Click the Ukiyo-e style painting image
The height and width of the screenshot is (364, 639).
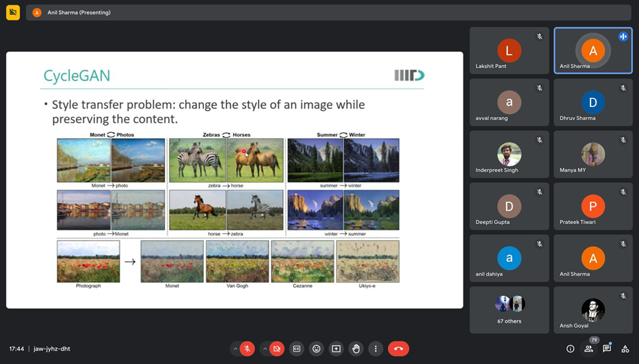coord(368,261)
